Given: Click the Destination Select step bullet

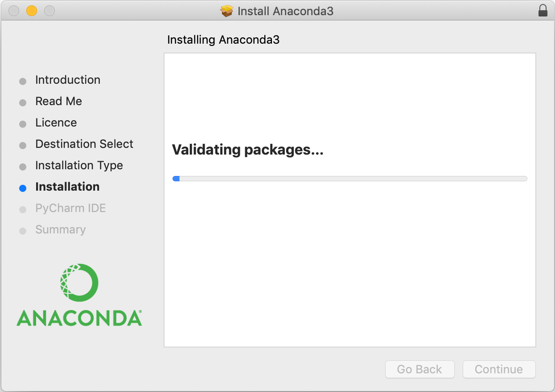Looking at the screenshot, I should [23, 145].
